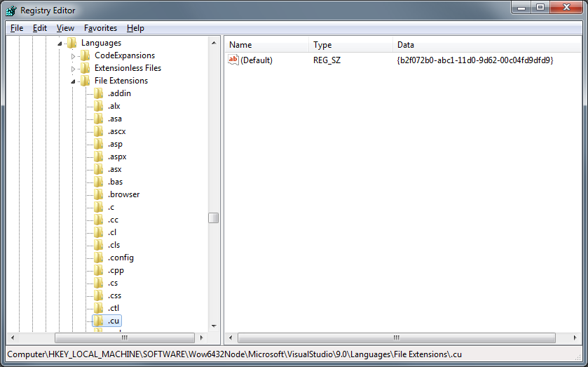588x367 pixels.
Task: Click the .alx folder icon
Action: (99, 106)
